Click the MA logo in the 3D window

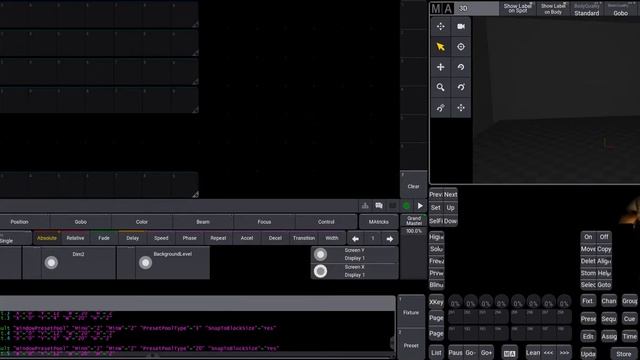442,9
